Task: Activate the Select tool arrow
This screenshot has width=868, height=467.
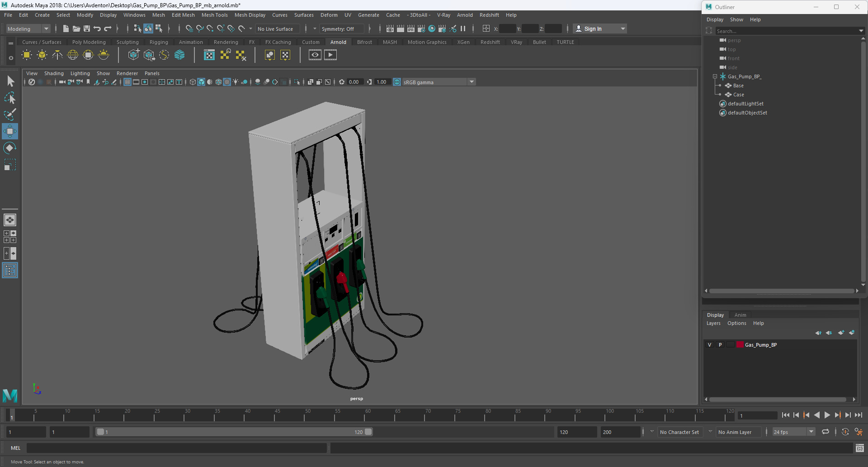Action: (10, 81)
